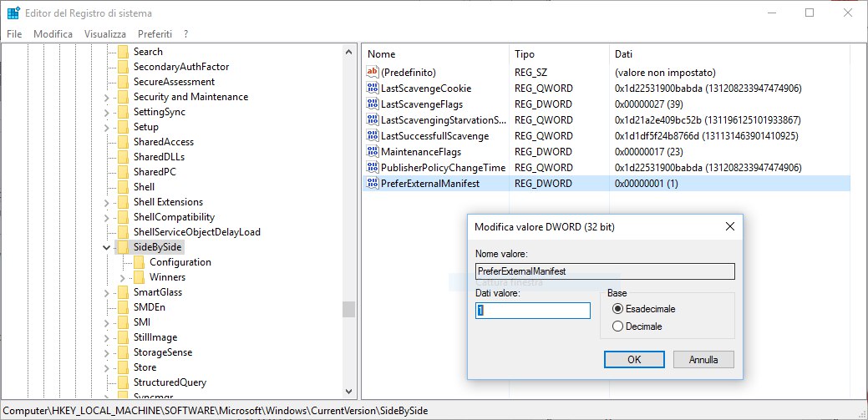Click the Configuration subfolder icon
The height and width of the screenshot is (420, 868).
[140, 262]
